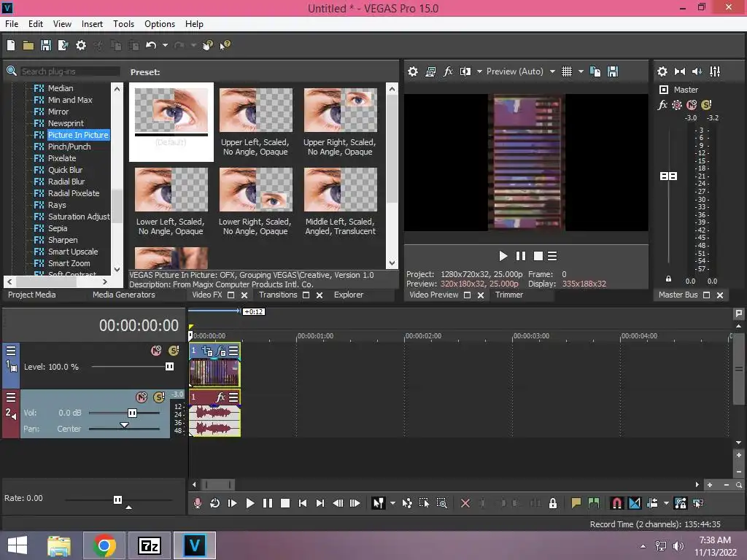Image resolution: width=747 pixels, height=560 pixels.
Task: Toggle dim output on Master Bus
Action: coord(697,71)
